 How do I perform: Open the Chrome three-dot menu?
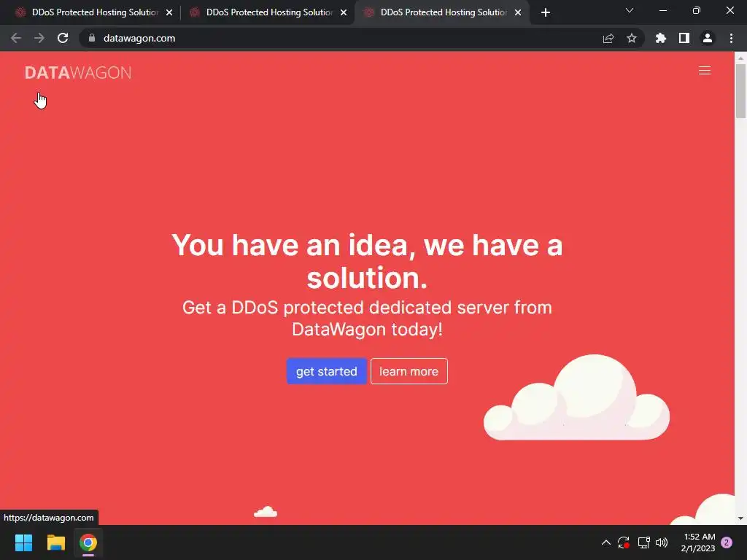731,38
